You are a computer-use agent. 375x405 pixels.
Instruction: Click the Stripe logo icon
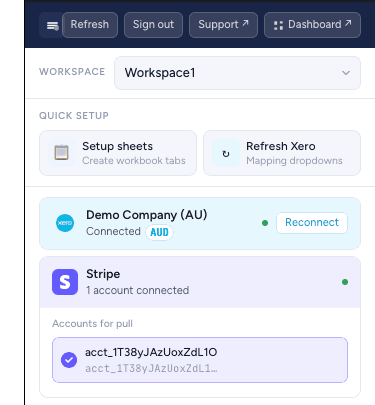(x=65, y=282)
